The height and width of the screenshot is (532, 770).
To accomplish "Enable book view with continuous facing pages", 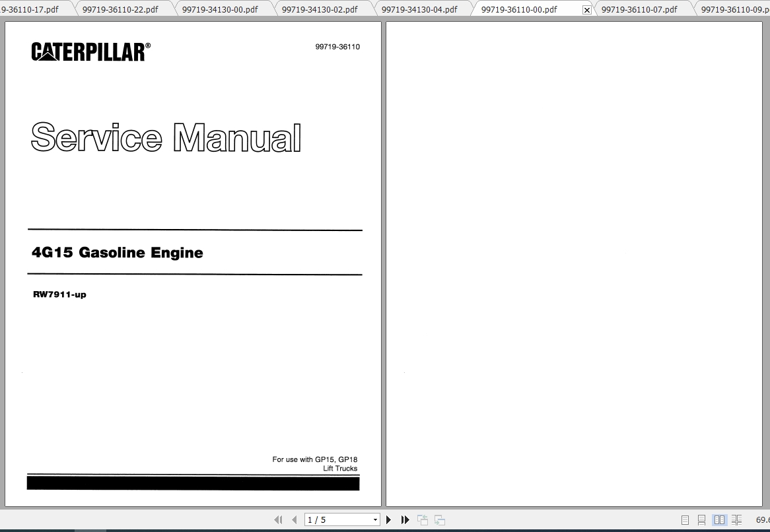I will (738, 519).
